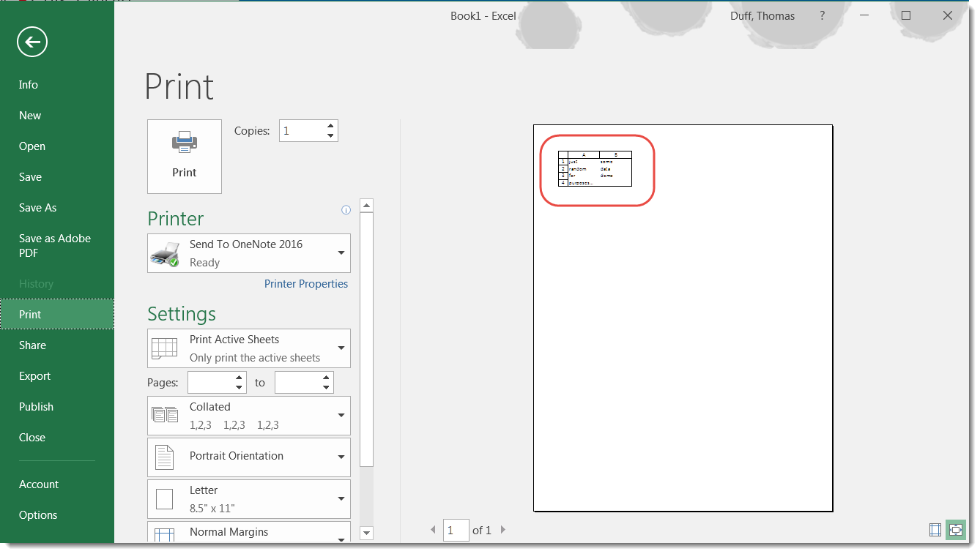Open Save as Adobe PDF
The height and width of the screenshot is (554, 980).
[x=55, y=245]
